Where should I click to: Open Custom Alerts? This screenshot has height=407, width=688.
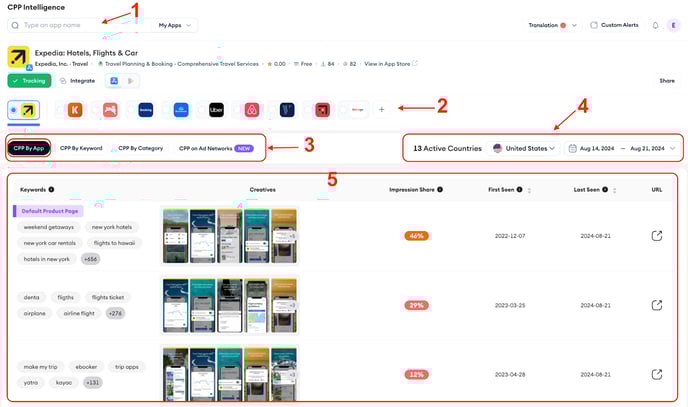click(614, 25)
